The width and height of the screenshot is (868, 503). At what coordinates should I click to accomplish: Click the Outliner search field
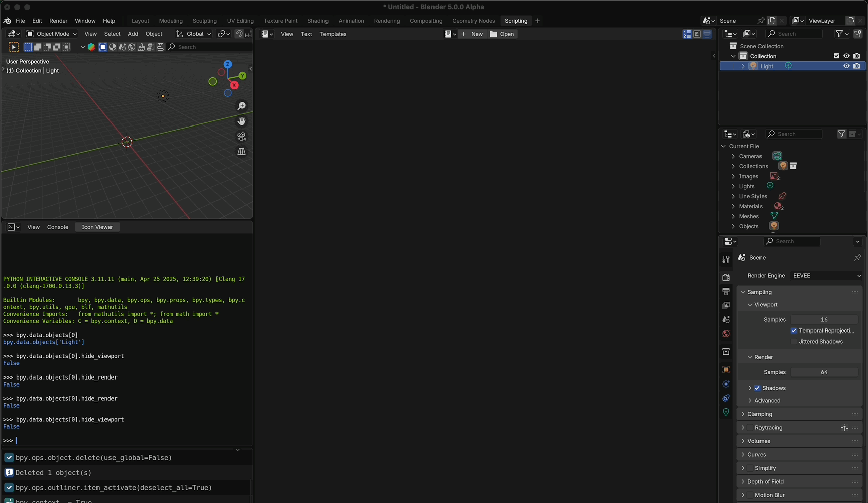pos(794,34)
